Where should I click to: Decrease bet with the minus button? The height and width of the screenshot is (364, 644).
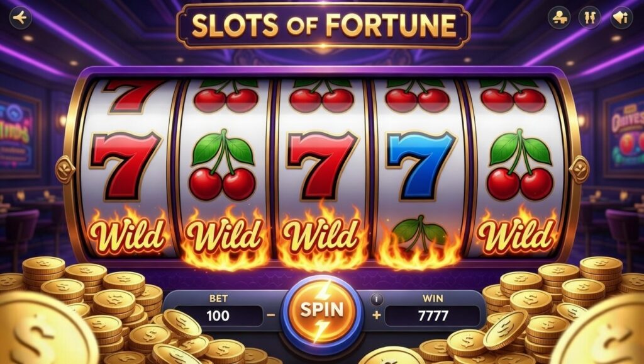(x=271, y=316)
